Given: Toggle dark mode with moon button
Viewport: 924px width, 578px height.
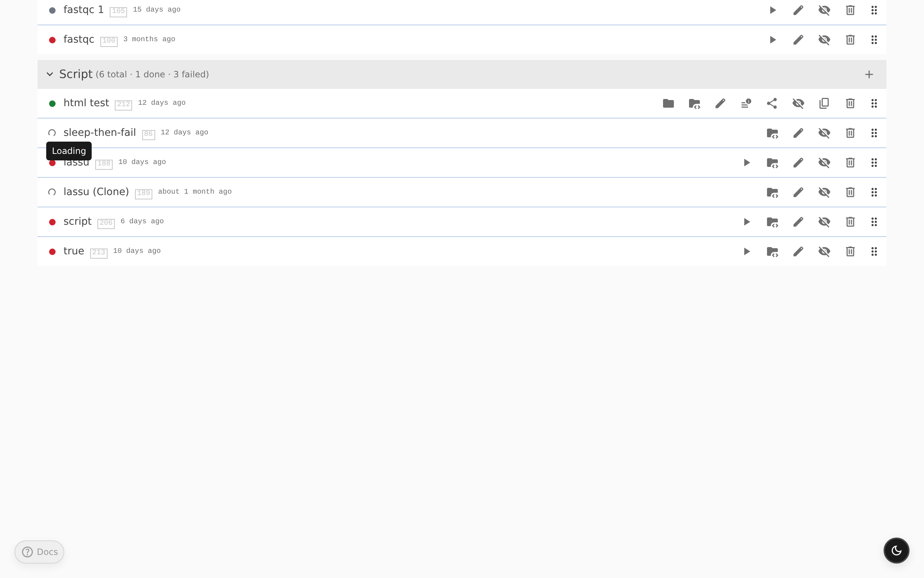Looking at the screenshot, I should [896, 551].
